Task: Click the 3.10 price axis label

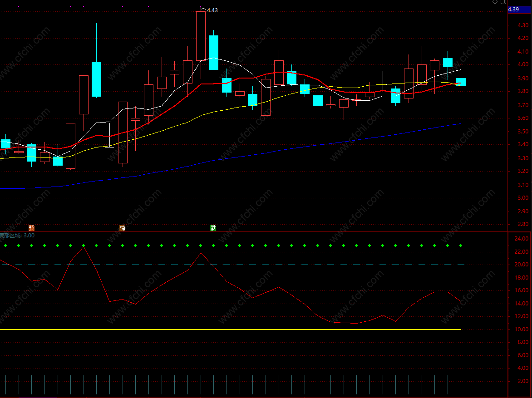Action: click(523, 185)
